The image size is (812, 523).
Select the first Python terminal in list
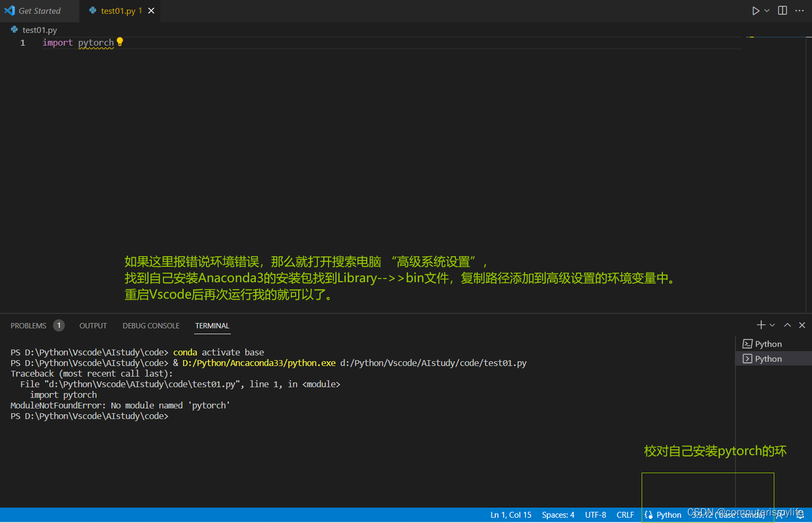[774, 344]
